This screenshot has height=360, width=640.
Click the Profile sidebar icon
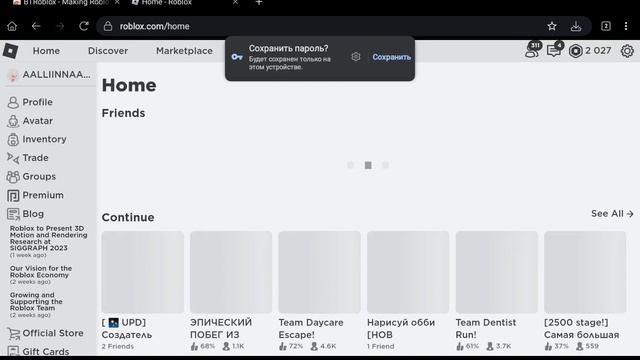click(x=13, y=102)
